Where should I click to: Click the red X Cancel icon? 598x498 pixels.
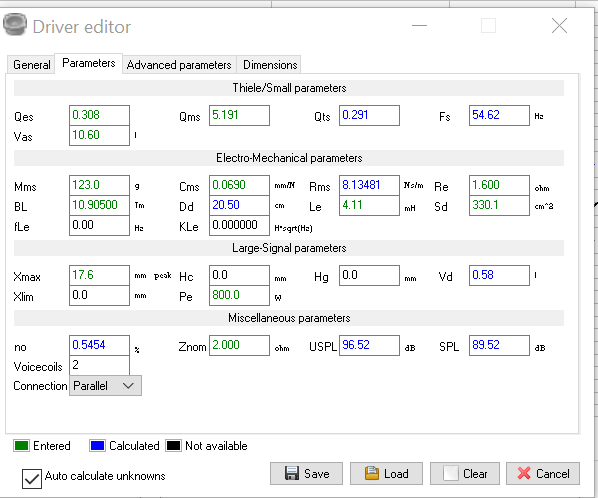[x=524, y=473]
